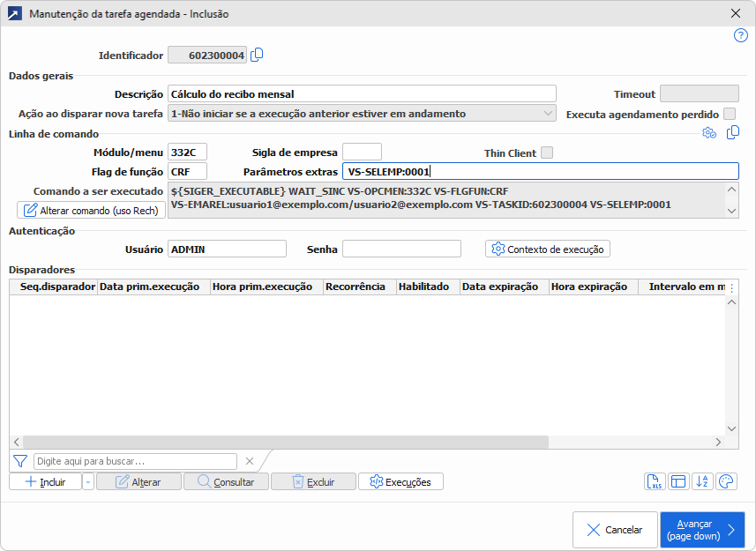Click the A-Z sort icon
Screen dimensions: 756x551
pos(702,481)
